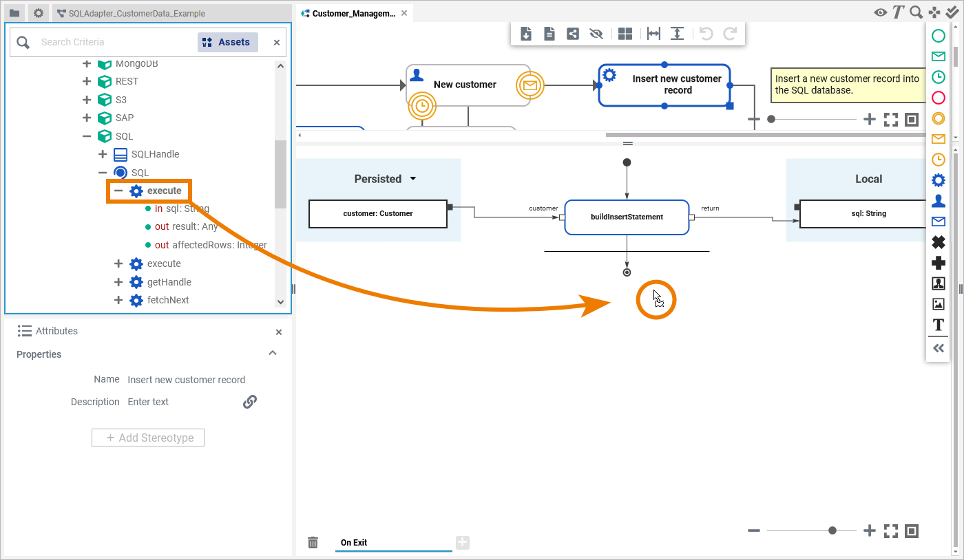This screenshot has height=560, width=964.
Task: Select the black X exclusive gateway tool
Action: click(x=938, y=242)
